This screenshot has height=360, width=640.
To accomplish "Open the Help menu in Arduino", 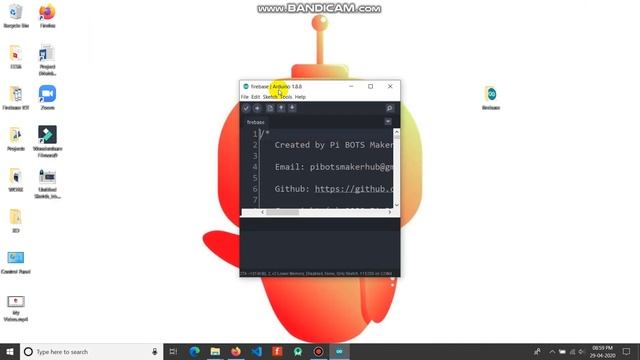I will coord(300,97).
